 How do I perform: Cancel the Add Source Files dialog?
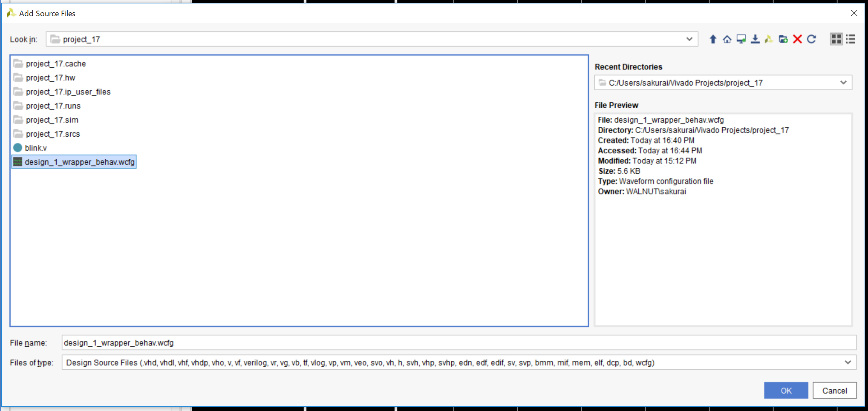point(834,391)
